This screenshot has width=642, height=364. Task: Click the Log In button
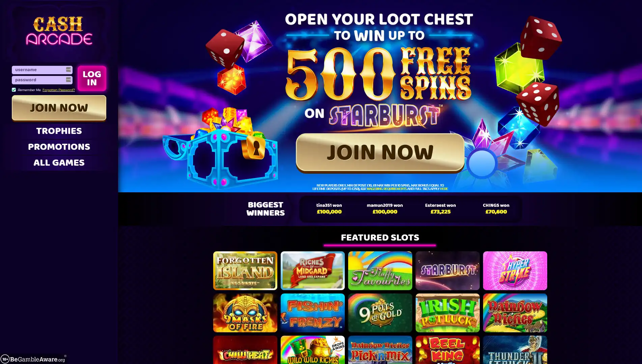(x=92, y=78)
